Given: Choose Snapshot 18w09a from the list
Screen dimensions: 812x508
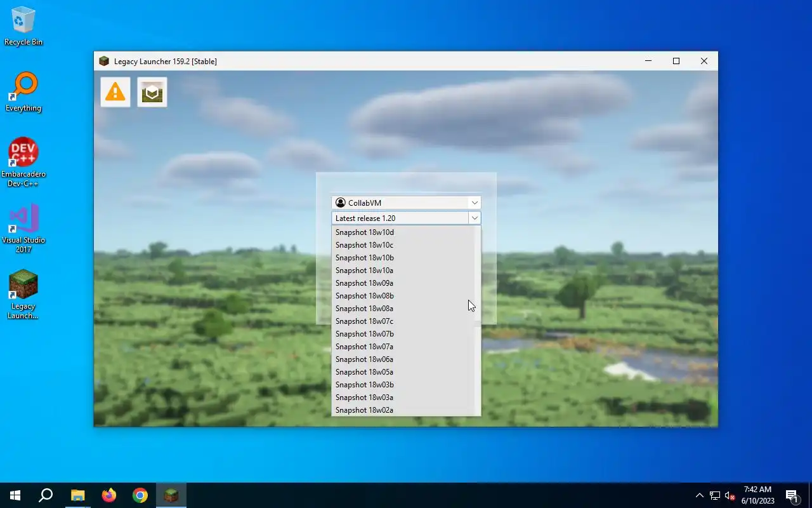Looking at the screenshot, I should coord(403,283).
